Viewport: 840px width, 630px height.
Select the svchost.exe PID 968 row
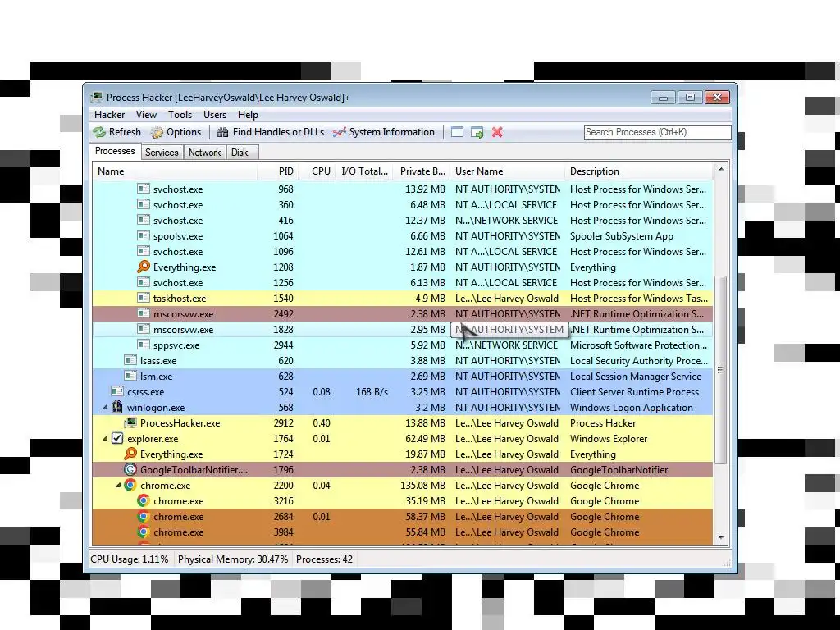[x=403, y=189]
